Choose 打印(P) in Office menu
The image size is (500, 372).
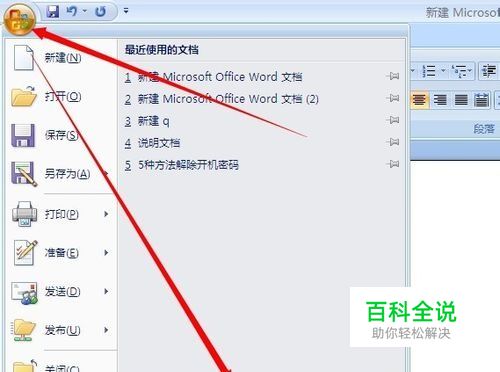pos(61,214)
